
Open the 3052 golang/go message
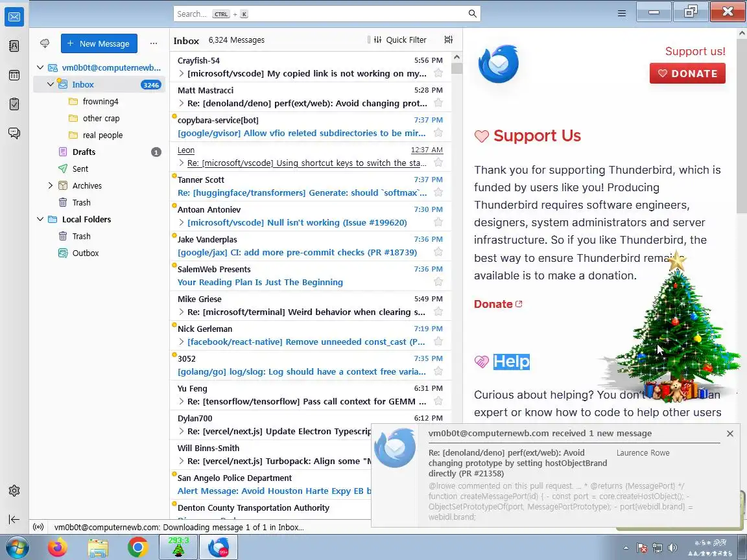pyautogui.click(x=310, y=366)
